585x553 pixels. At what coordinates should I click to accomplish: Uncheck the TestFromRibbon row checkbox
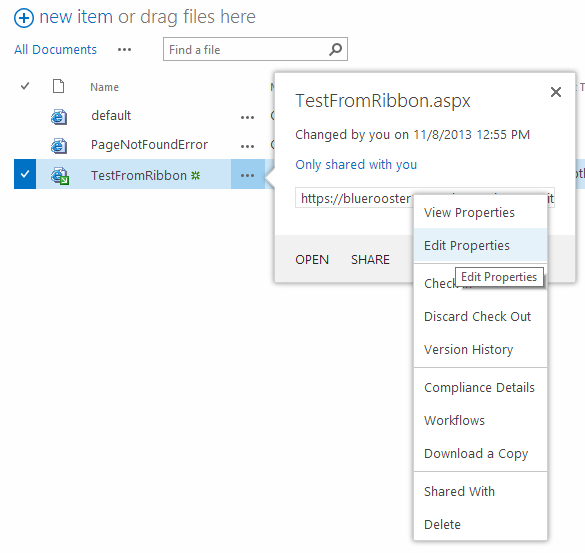click(25, 174)
